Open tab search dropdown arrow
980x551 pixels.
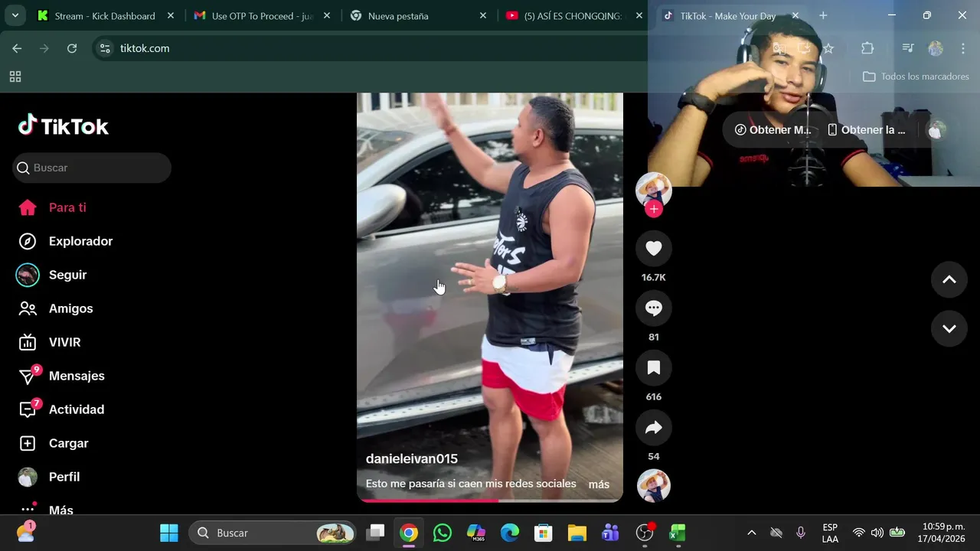[15, 15]
